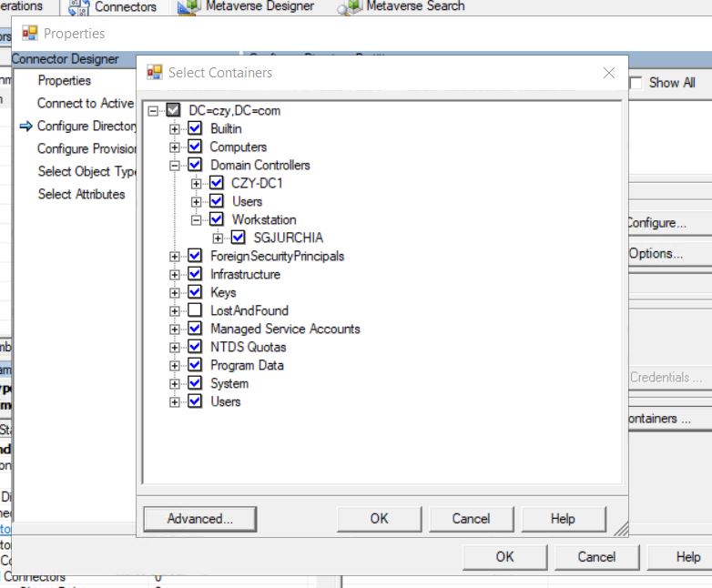Collapse the Domain Controllers node
This screenshot has height=588, width=712.
click(x=175, y=166)
